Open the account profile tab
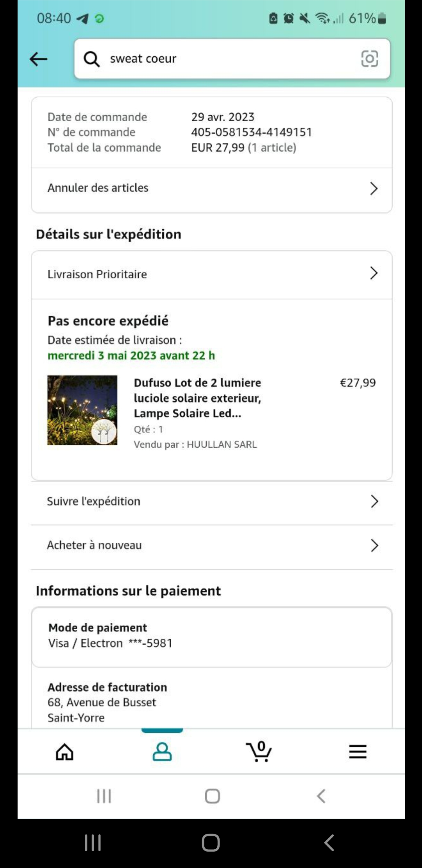The width and height of the screenshot is (422, 868). [162, 751]
